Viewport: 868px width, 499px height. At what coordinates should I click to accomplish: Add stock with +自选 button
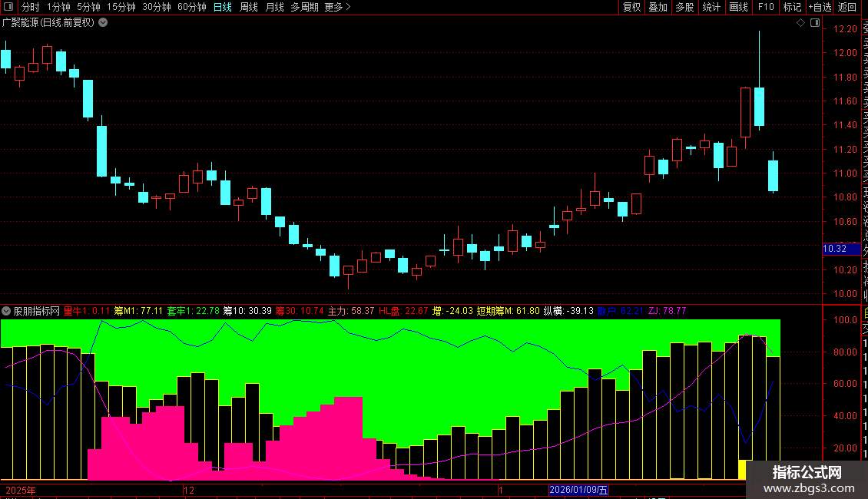point(820,7)
